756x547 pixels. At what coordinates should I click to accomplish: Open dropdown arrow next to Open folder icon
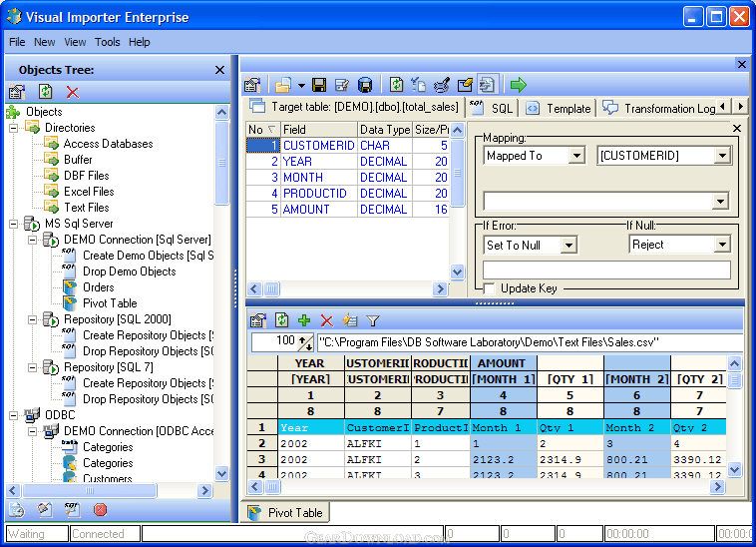pyautogui.click(x=301, y=86)
